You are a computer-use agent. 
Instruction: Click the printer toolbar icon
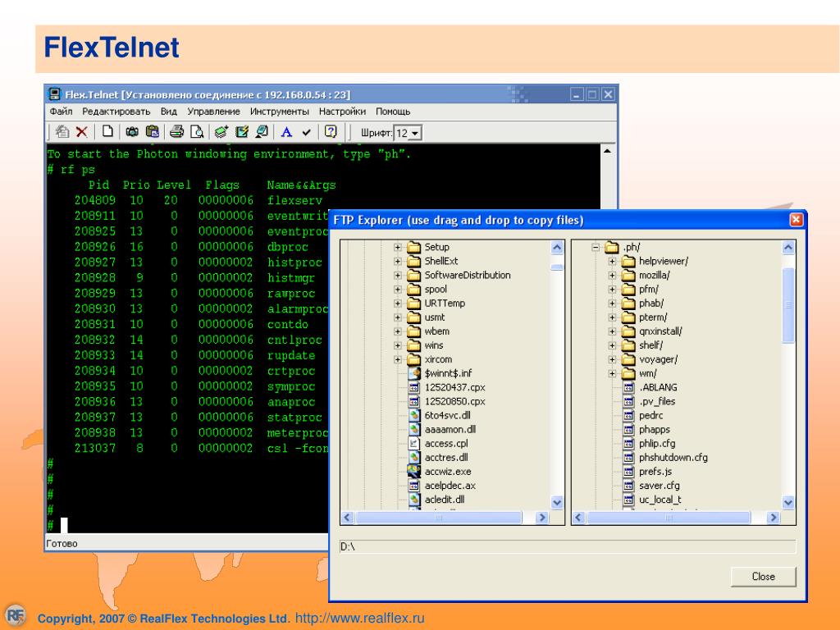(x=177, y=132)
